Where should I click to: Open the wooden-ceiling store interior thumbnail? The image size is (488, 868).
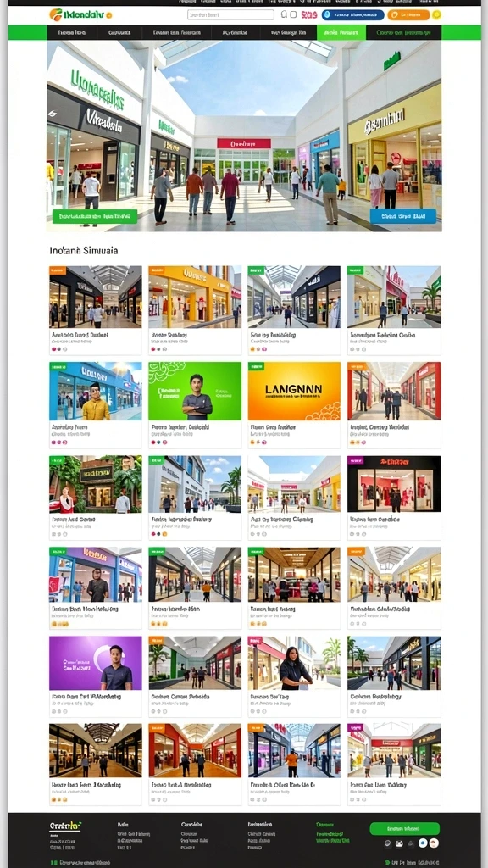click(x=294, y=575)
